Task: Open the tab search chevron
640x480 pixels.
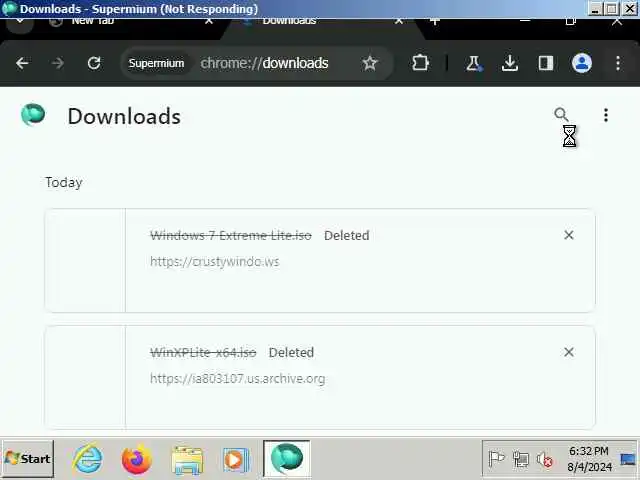Action: click(20, 23)
